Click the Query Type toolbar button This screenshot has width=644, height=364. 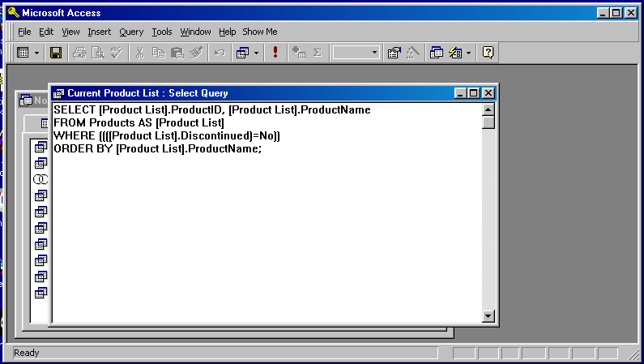pyautogui.click(x=242, y=53)
